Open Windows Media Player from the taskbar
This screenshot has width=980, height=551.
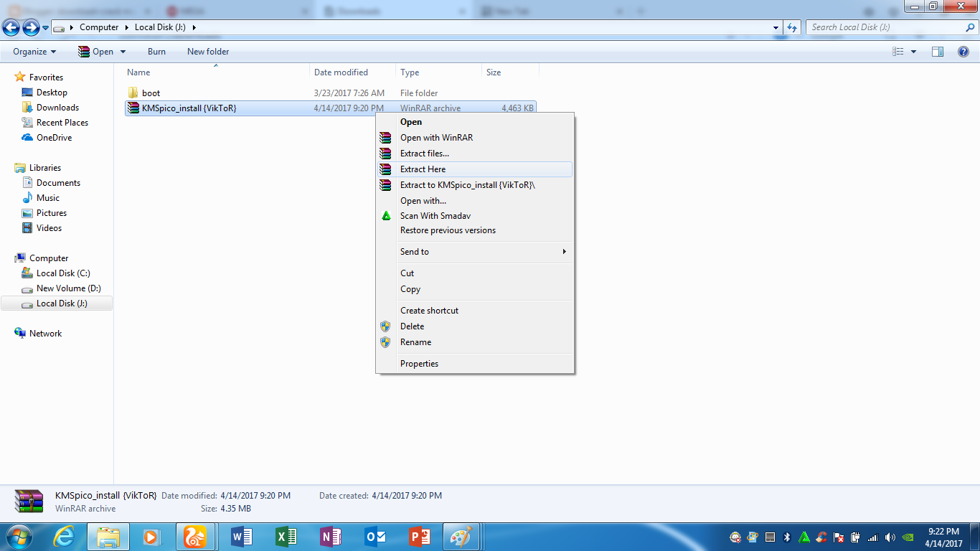click(151, 537)
